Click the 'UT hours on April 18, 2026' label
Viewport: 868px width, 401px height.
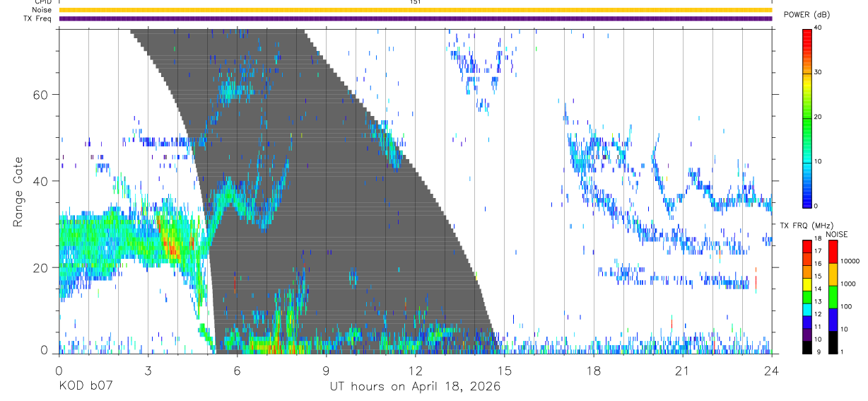[x=415, y=387]
